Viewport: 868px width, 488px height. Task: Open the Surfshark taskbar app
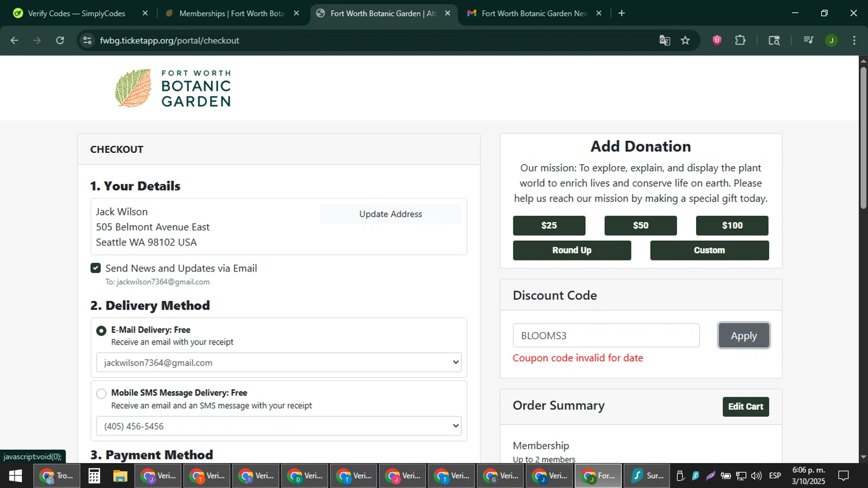646,476
